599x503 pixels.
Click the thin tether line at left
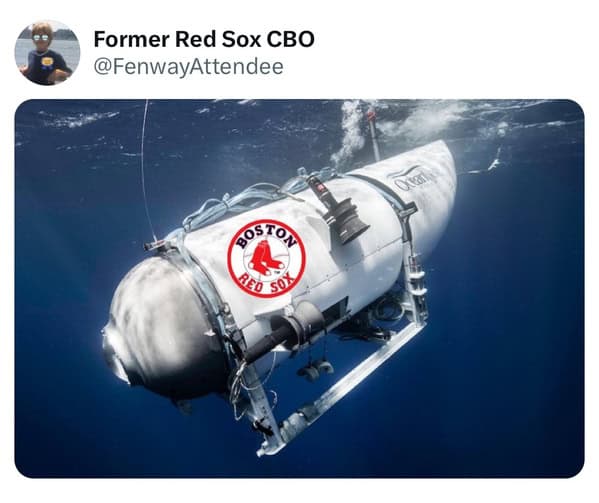click(x=146, y=168)
